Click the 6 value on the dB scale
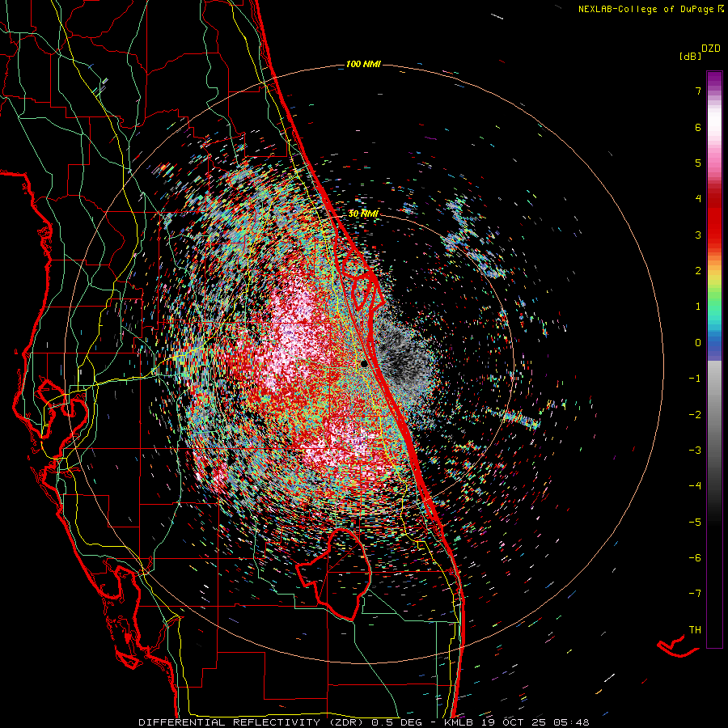Screen dimensions: 728x728 click(698, 127)
